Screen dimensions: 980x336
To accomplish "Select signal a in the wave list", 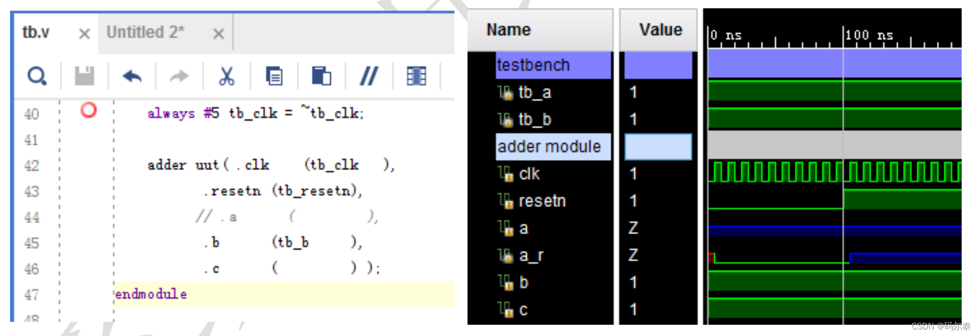I will pyautogui.click(x=524, y=228).
